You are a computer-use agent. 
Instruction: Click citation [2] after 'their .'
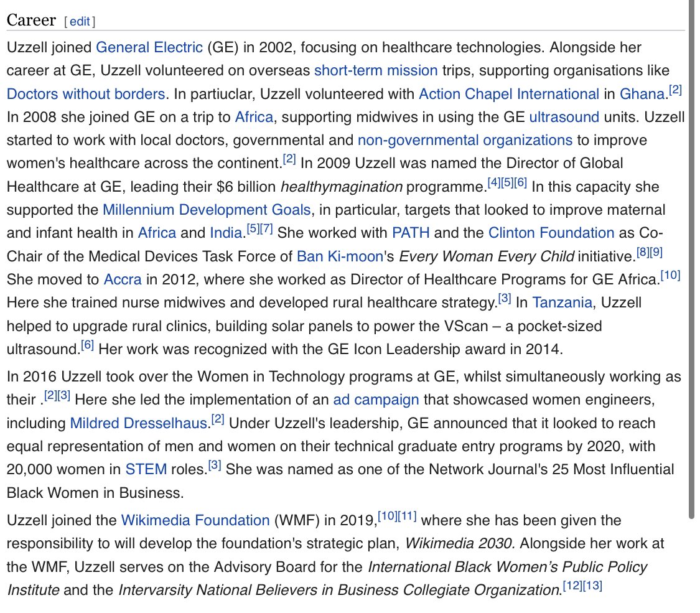click(50, 395)
